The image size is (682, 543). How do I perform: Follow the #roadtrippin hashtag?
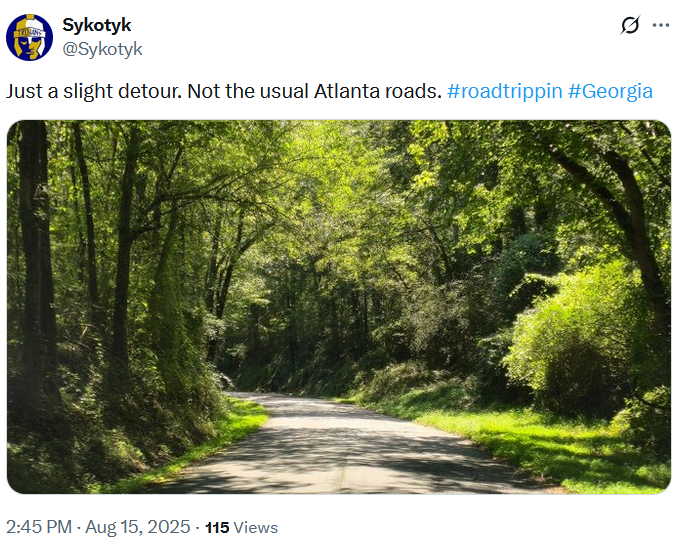[x=505, y=91]
